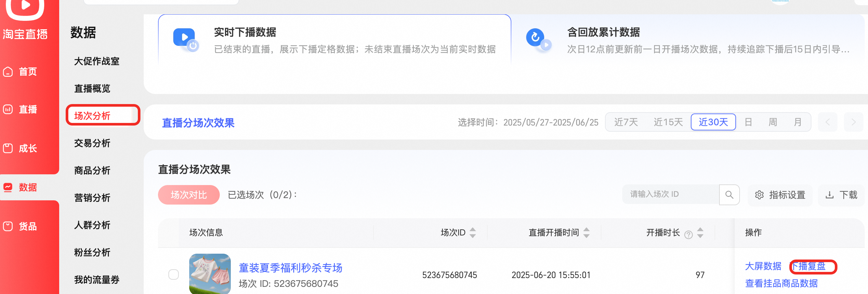This screenshot has height=294, width=868.
Task: Click the 已选场次 (0/2) label
Action: point(262,194)
